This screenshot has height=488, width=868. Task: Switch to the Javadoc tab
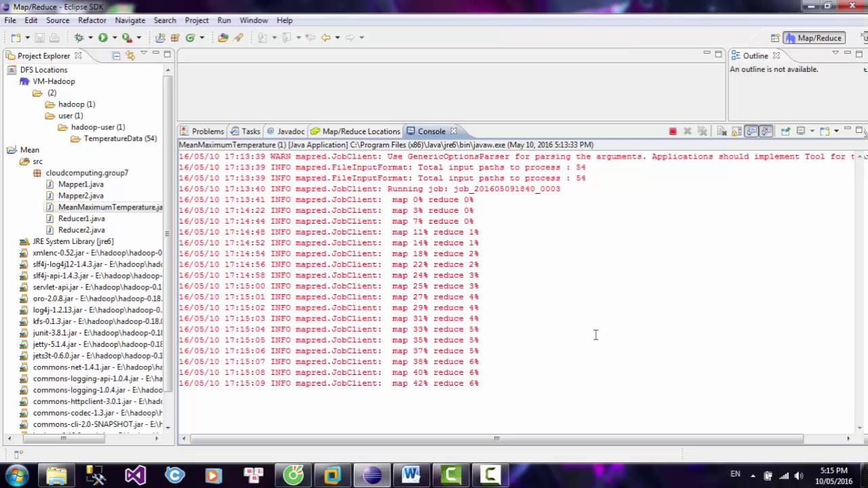tap(285, 131)
